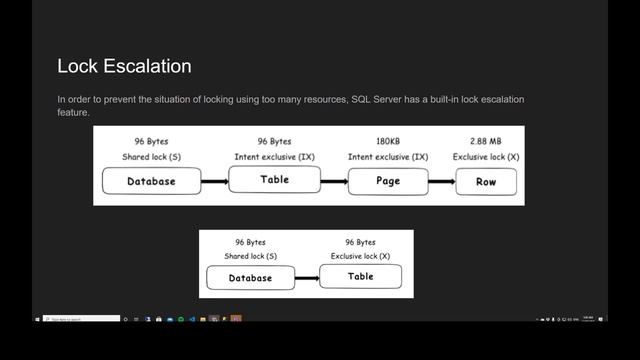Screen dimensions: 640x360
Task: Open the Windows Start menu
Action: click(37, 319)
